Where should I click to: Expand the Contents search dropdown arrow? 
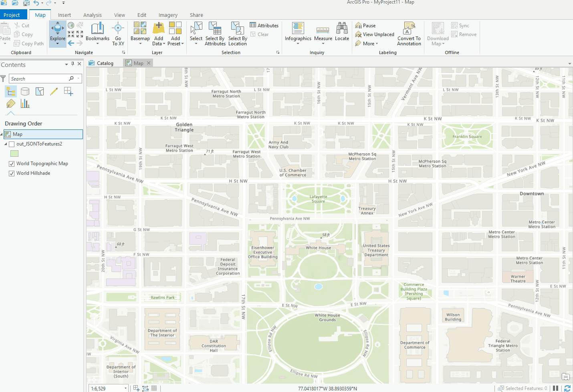coord(79,79)
